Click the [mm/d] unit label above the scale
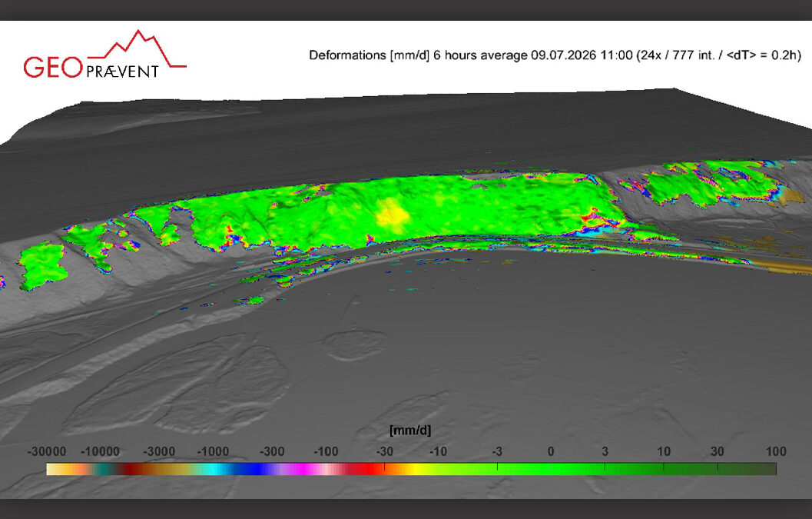 tap(410, 431)
